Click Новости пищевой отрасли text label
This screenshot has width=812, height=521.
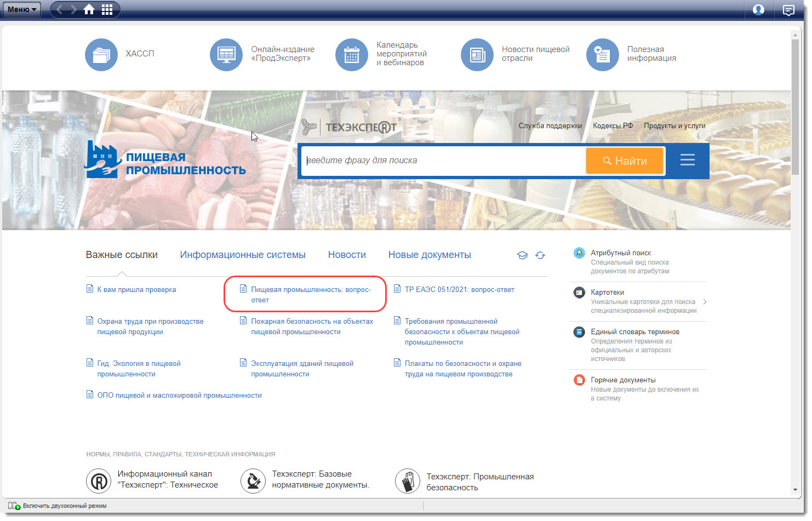[536, 54]
